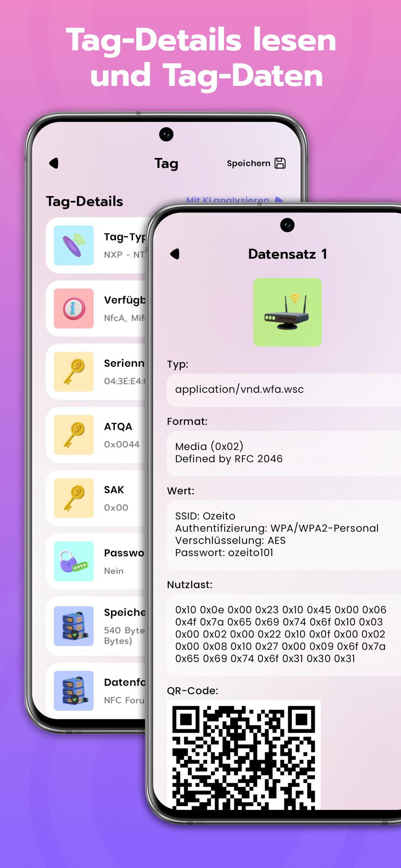Tap the Verschlüsselung: AES line
Viewport: 401px width, 868px height.
(230, 541)
